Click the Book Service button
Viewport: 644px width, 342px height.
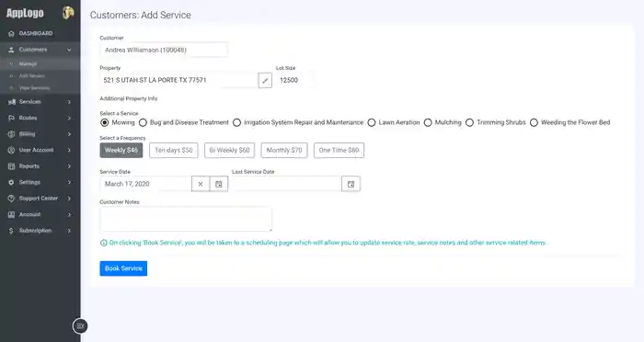pyautogui.click(x=123, y=268)
